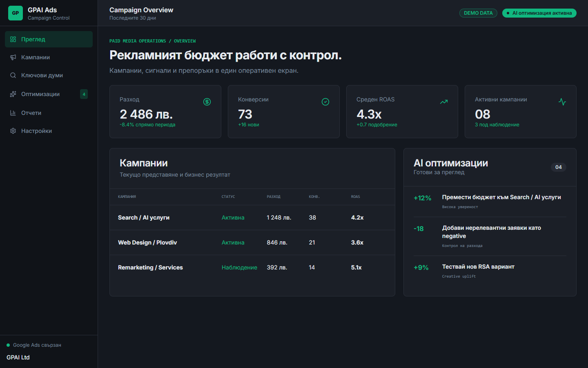Image resolution: width=588 pixels, height=368 pixels.
Task: Click the 3 под наблюдение note
Action: 497,125
